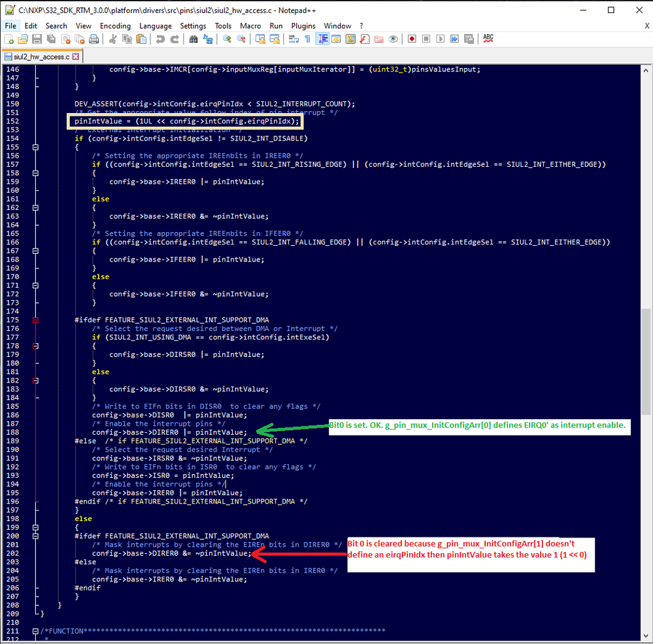Collapse the fold marker at line 167

pos(36,251)
